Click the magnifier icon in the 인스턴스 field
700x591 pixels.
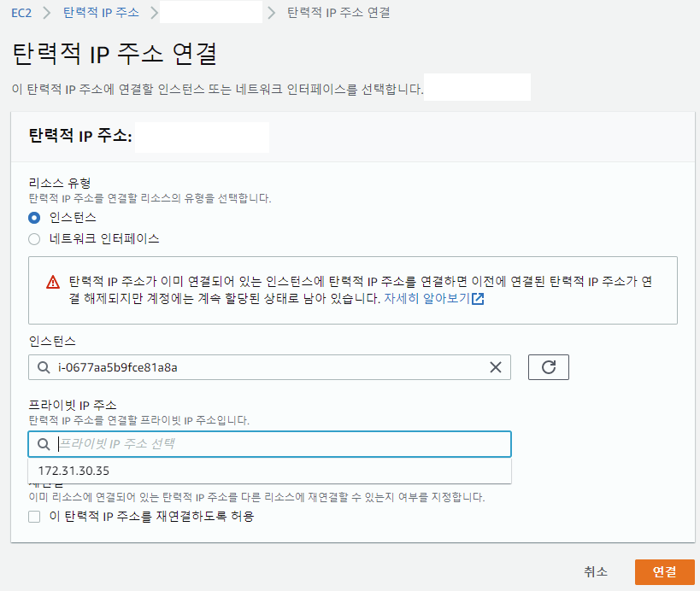click(x=44, y=367)
